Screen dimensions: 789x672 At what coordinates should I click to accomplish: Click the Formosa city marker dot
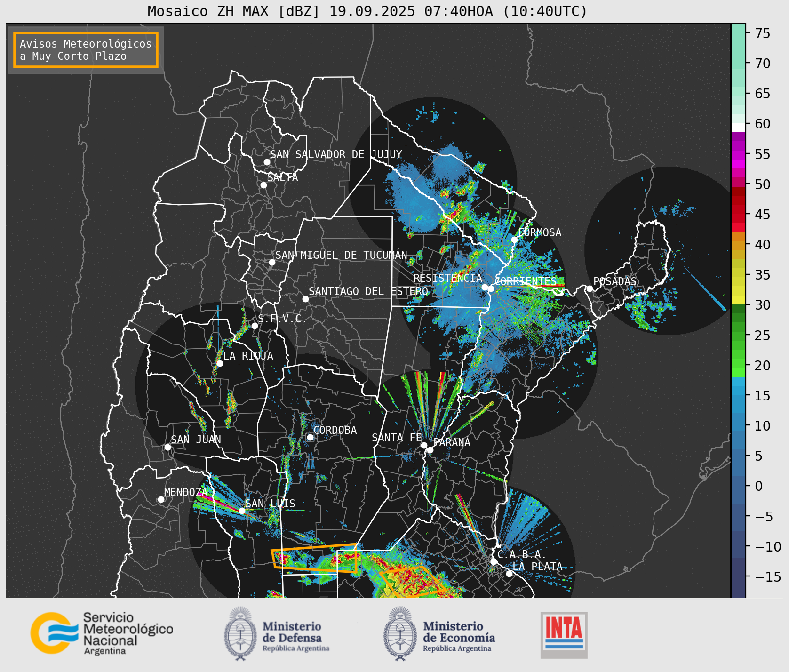click(x=515, y=240)
